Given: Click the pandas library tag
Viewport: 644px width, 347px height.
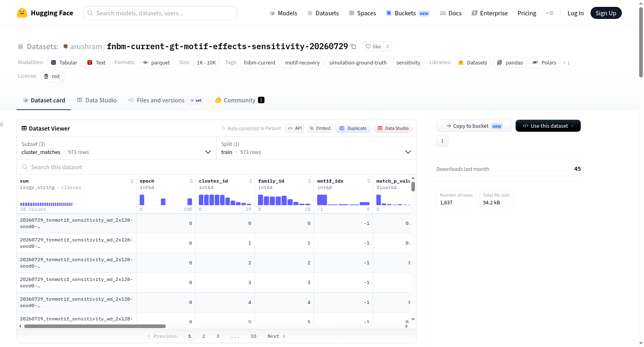Looking at the screenshot, I should pyautogui.click(x=510, y=62).
